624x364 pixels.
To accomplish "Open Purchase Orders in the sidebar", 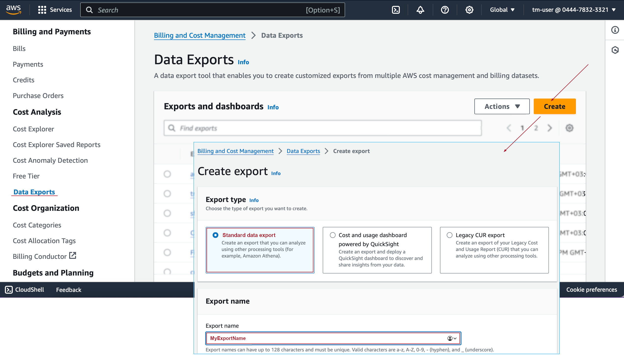I will tap(38, 96).
